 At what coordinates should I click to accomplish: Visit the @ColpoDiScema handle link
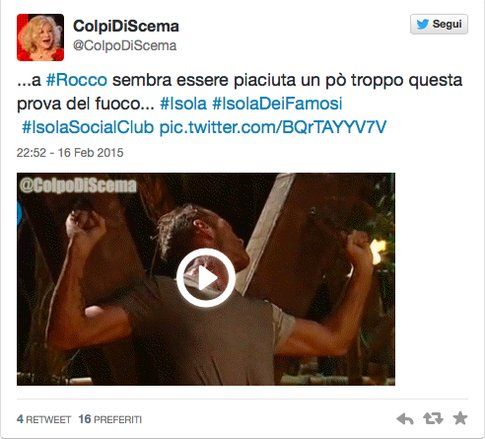[125, 46]
